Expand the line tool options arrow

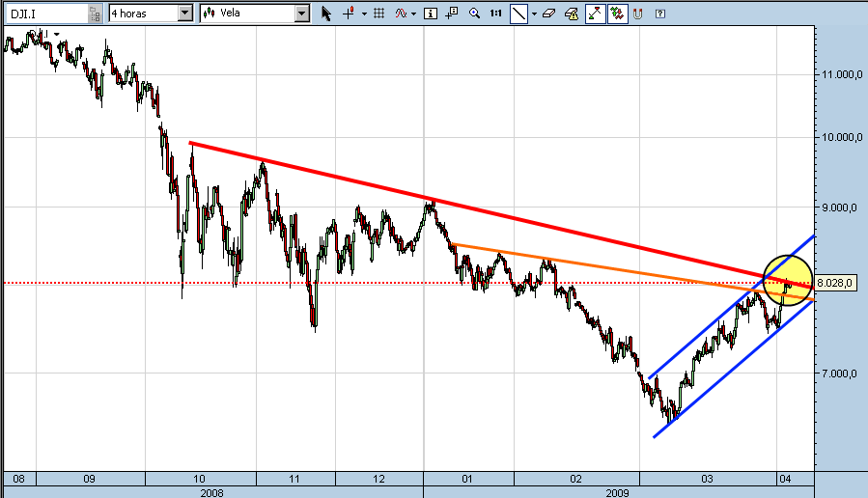534,14
